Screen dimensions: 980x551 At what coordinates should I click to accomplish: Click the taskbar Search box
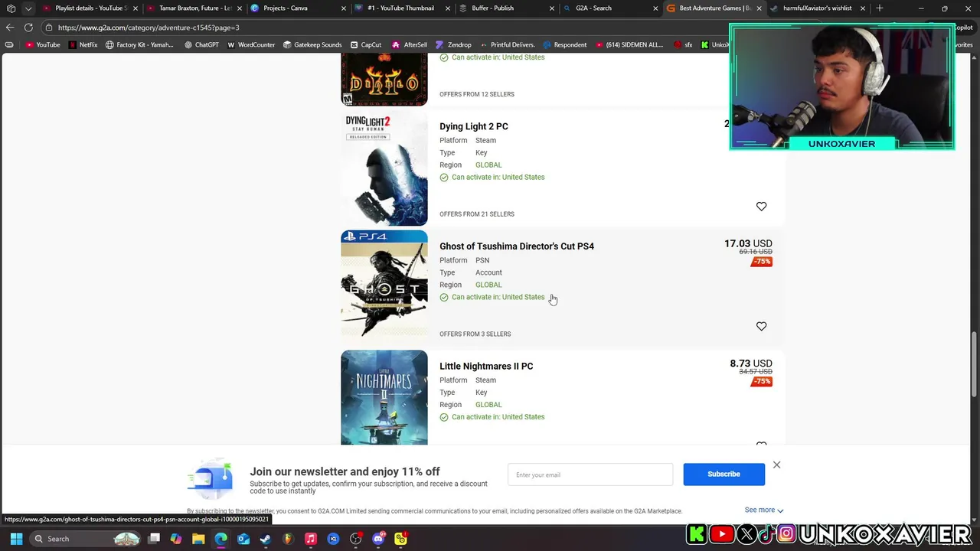(x=86, y=539)
